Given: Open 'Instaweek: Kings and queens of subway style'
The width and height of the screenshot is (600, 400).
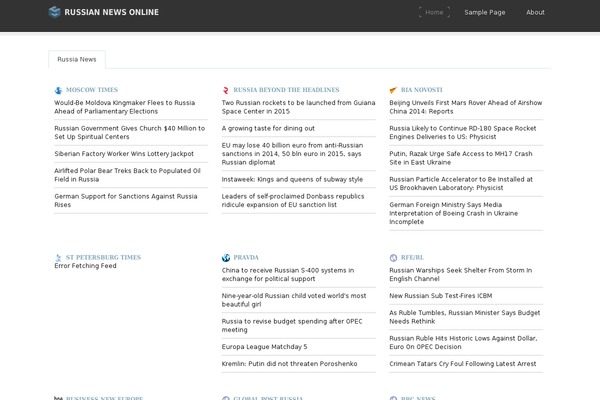Looking at the screenshot, I should pos(292,179).
